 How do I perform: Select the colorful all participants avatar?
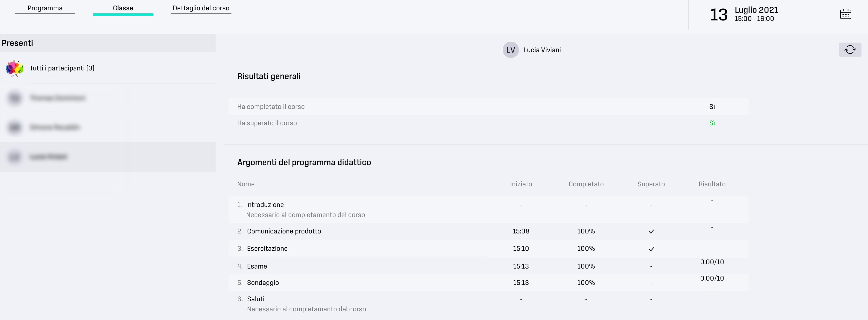tap(15, 68)
